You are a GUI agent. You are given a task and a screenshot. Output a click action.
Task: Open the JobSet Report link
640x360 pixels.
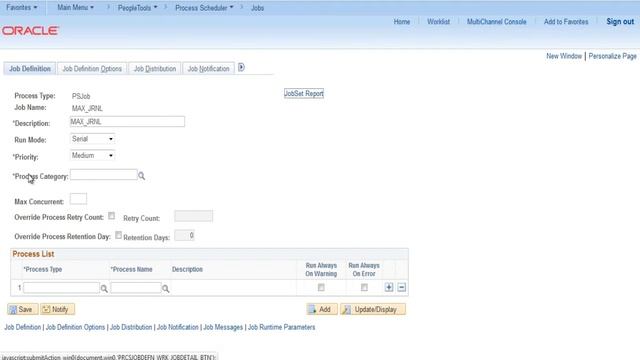tap(304, 93)
